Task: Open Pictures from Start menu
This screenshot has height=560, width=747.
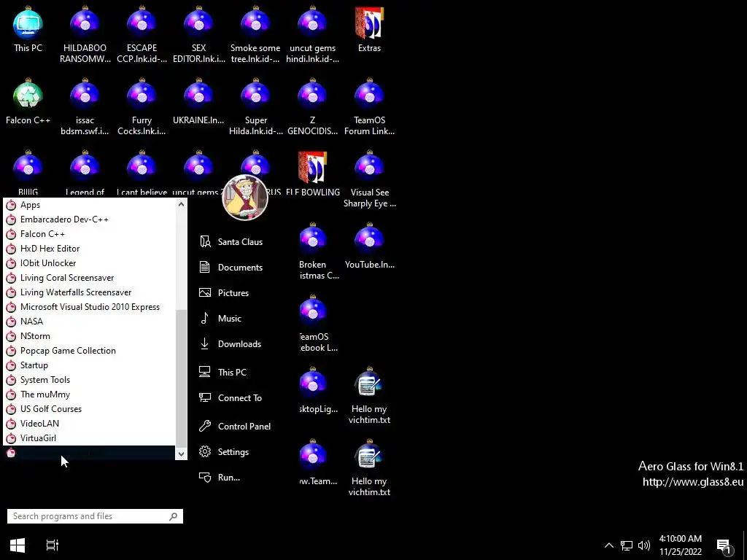Action: click(x=224, y=293)
